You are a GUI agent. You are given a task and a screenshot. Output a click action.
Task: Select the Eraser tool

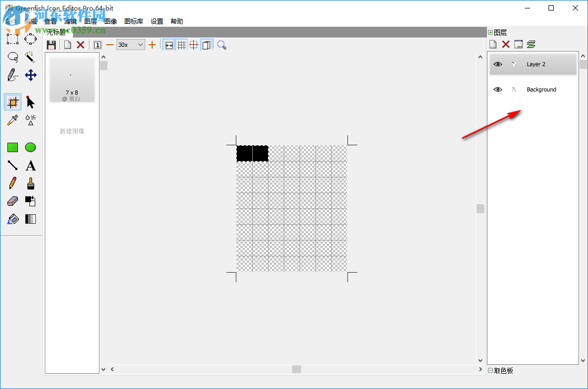12,201
